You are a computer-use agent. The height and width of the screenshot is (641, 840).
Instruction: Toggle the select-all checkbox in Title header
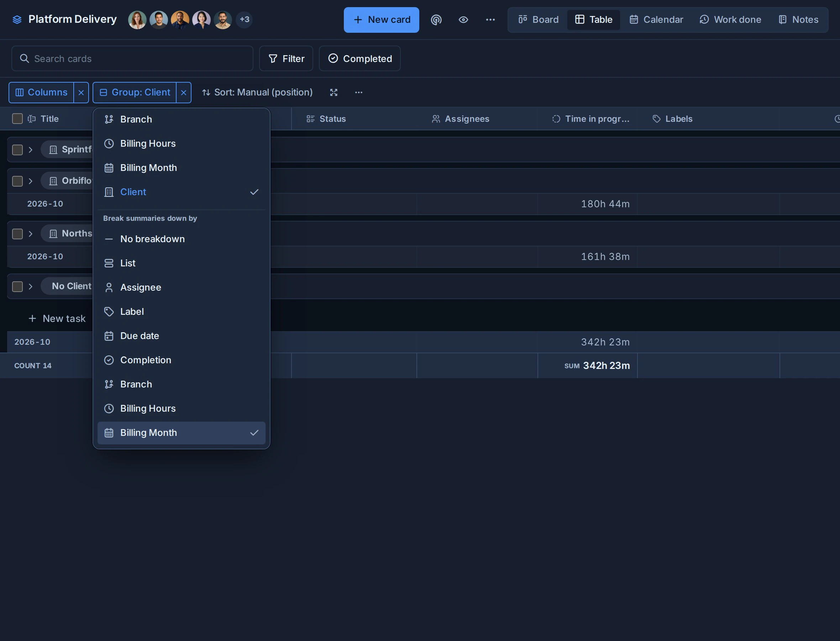coord(17,119)
